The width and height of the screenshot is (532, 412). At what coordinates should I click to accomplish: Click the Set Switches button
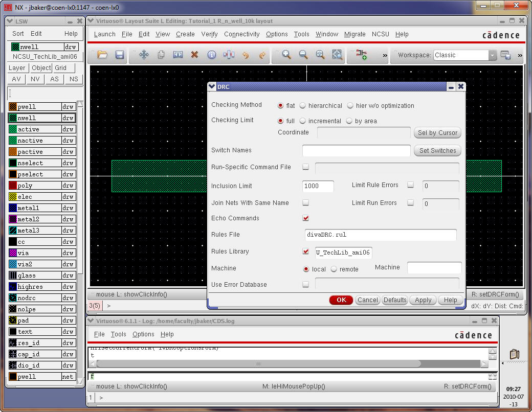coord(437,151)
